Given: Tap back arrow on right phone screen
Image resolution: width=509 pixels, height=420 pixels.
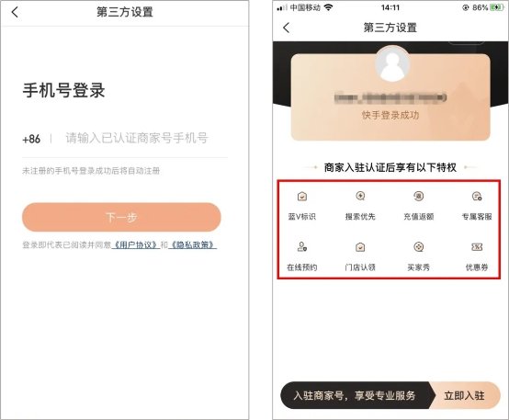Looking at the screenshot, I should (x=286, y=28).
